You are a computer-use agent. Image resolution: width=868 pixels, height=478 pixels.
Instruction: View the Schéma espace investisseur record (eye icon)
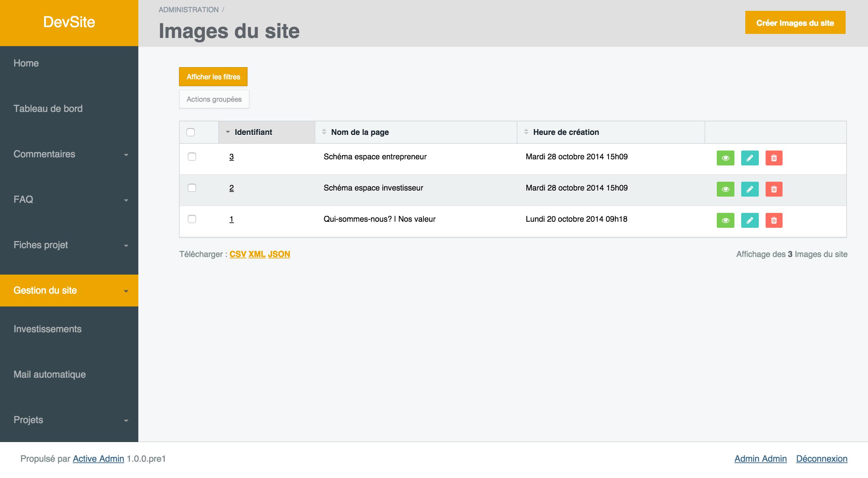click(x=725, y=189)
